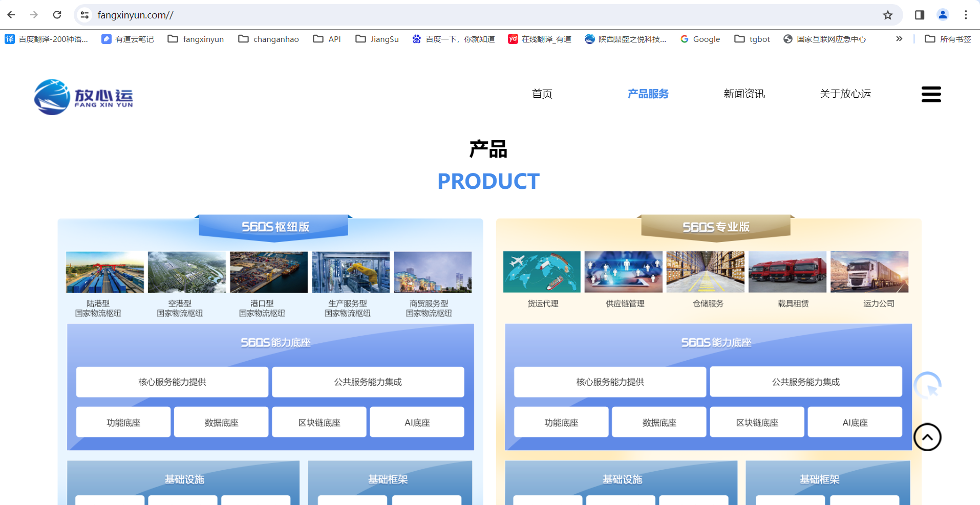Open 国家互联网应急中心 bookmark
This screenshot has height=505, width=980.
pyautogui.click(x=824, y=39)
